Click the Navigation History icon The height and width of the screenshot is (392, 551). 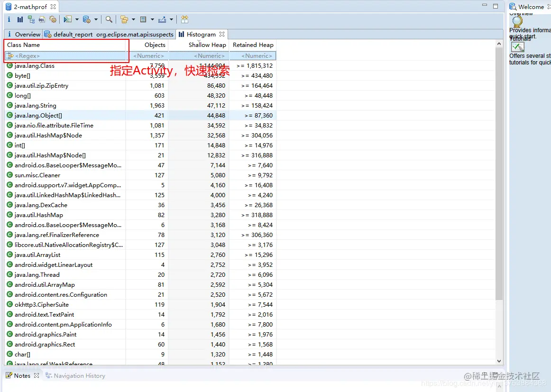(48, 375)
